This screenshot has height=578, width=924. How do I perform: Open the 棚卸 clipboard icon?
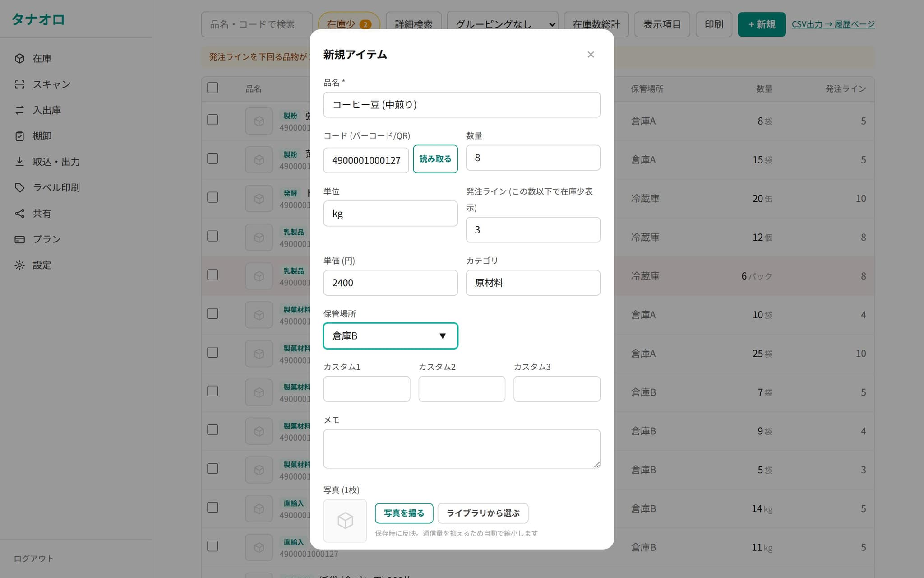19,136
